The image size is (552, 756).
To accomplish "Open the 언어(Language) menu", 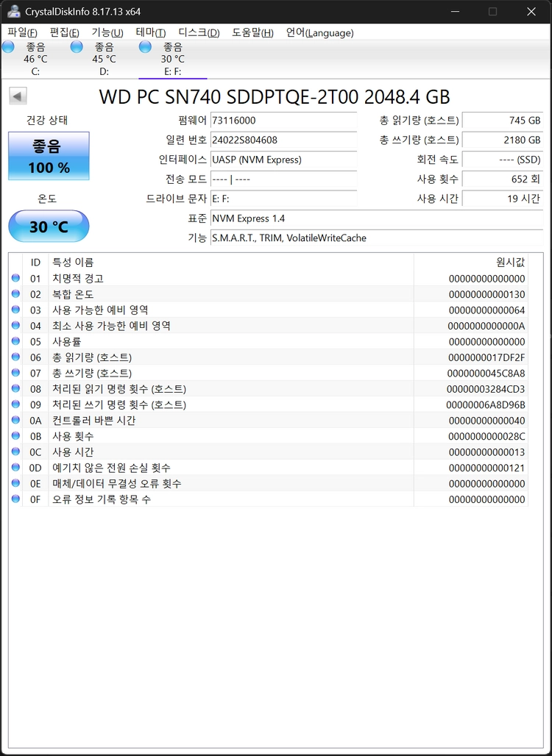I will tap(320, 33).
